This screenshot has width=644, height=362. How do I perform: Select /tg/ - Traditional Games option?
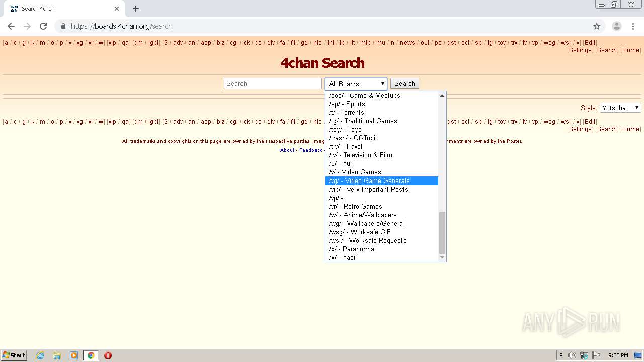pos(381,121)
